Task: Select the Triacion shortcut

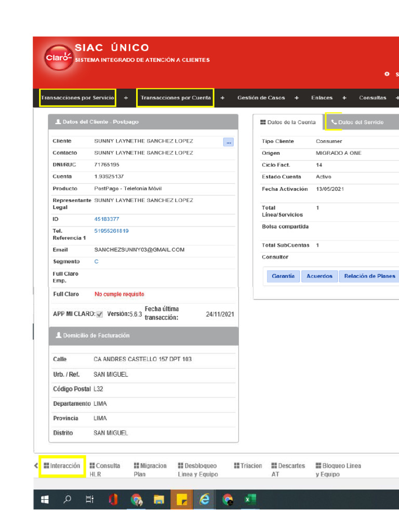Action: [248, 466]
